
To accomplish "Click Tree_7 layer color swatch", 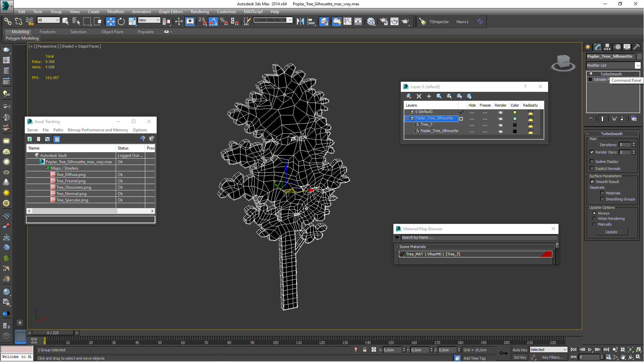I will point(515,125).
